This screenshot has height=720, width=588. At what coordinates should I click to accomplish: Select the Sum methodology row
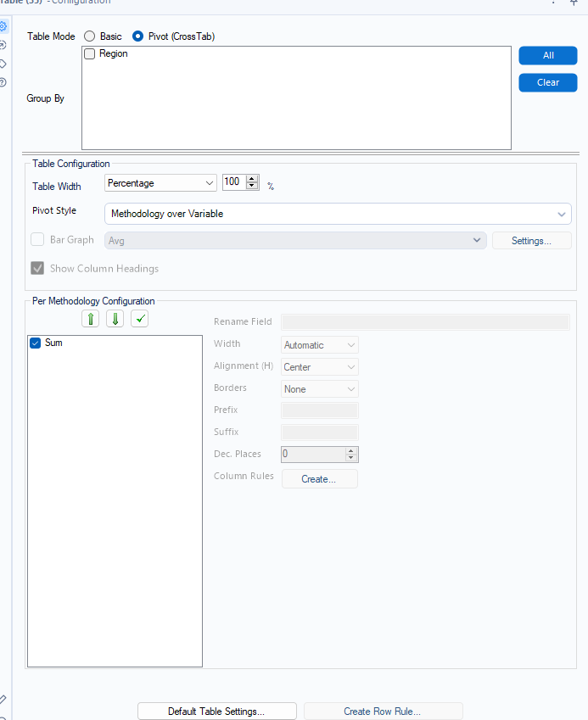pyautogui.click(x=115, y=343)
